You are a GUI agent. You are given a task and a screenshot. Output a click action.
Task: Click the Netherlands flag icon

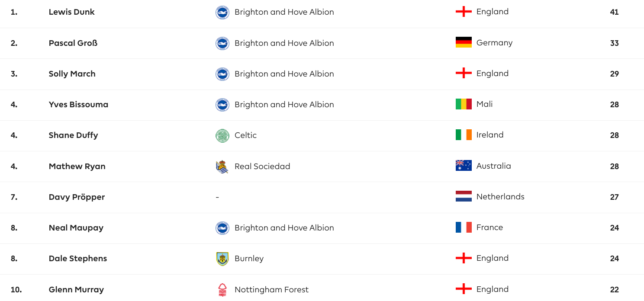[464, 196]
